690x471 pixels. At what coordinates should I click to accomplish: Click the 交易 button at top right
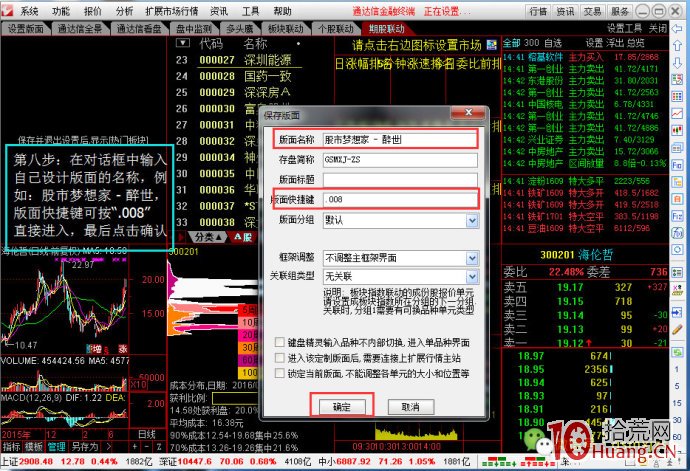pos(592,11)
